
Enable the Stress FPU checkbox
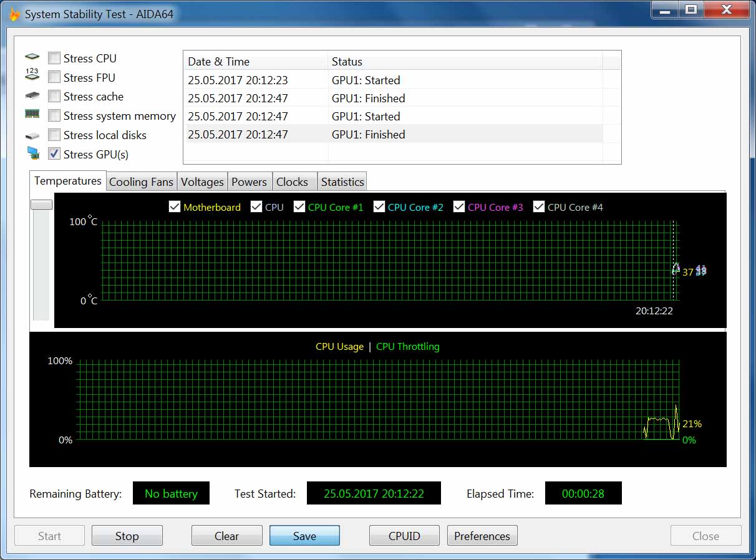coord(54,77)
